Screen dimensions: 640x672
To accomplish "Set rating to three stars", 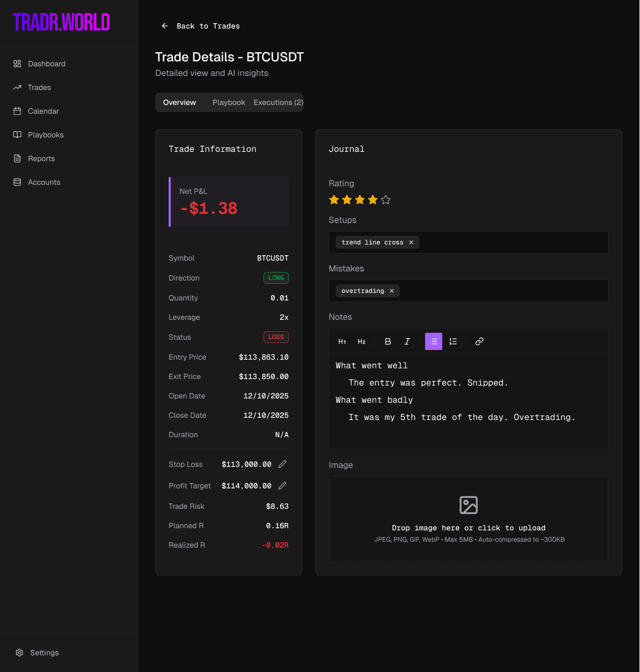I will (x=360, y=200).
